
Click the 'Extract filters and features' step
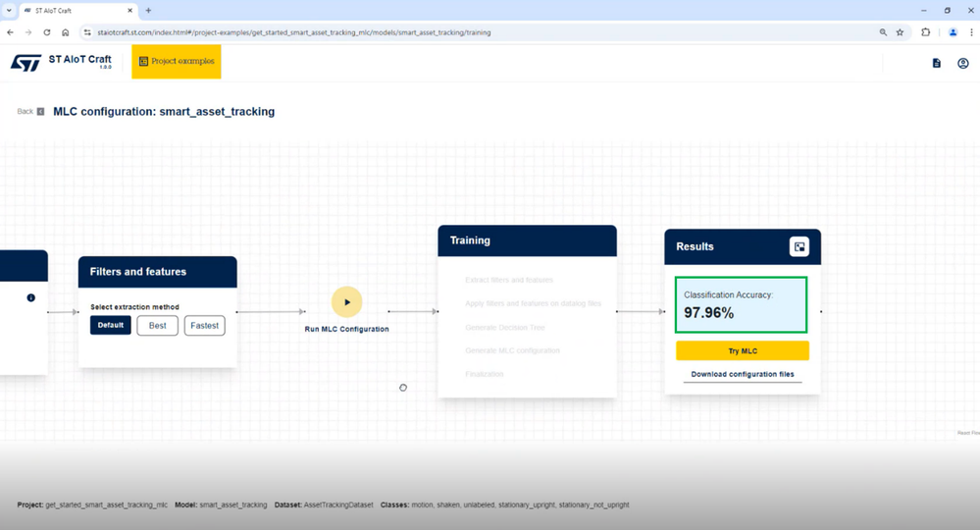509,280
